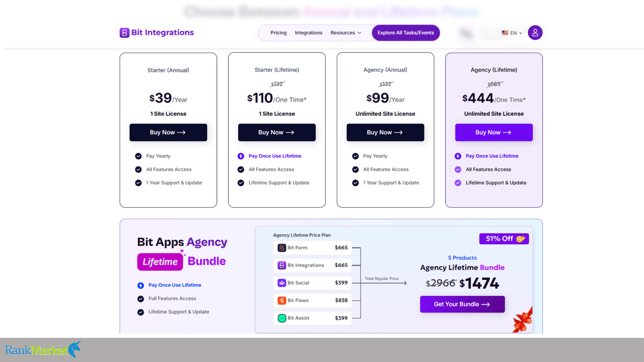Viewport: 644px width, 362px height.
Task: Click 1 Year Support checkmark in Starter (Annual)
Action: [x=138, y=183]
